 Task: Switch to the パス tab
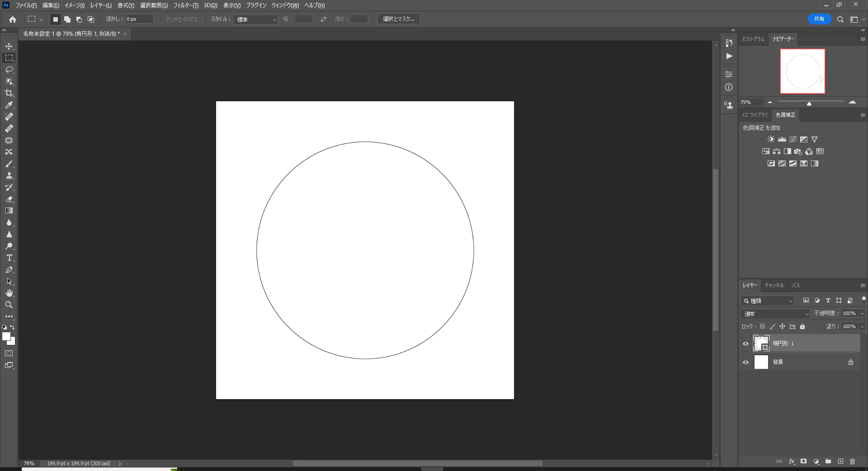click(x=796, y=285)
